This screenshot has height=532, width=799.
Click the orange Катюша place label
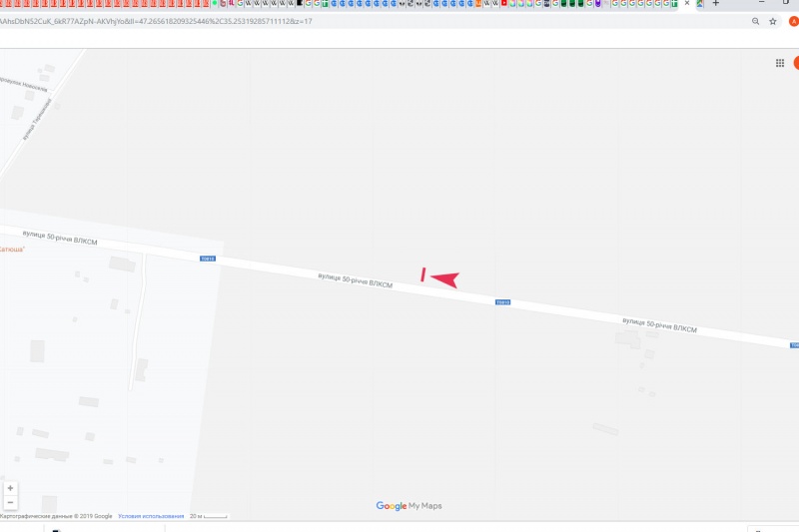[12, 250]
